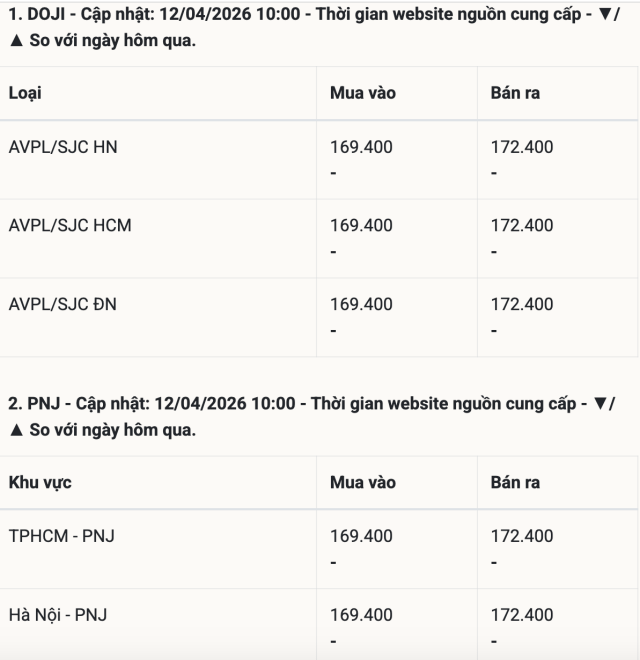Select the AVPL/SJC HN row label
640x660 pixels.
62,147
